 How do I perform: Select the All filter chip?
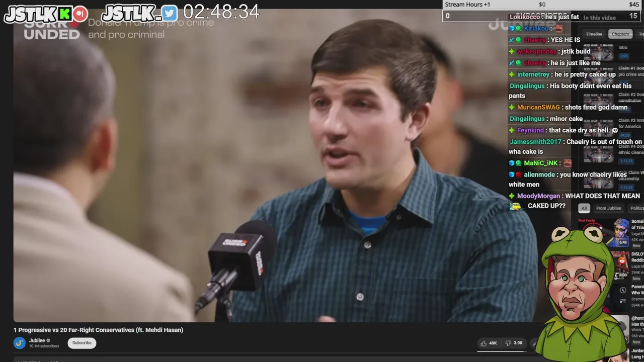[584, 208]
